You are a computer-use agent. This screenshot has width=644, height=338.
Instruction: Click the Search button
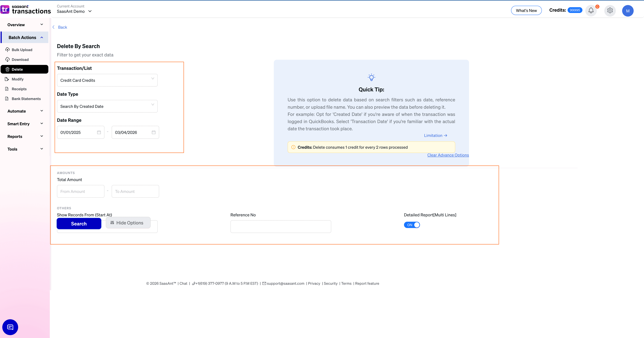79,223
